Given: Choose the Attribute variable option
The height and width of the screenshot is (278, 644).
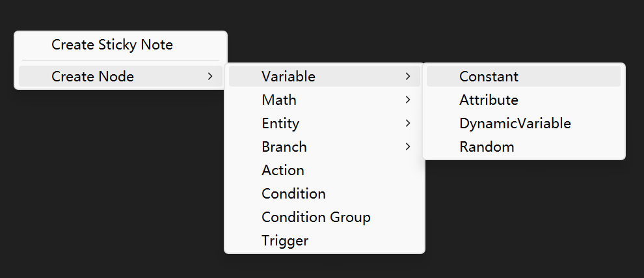Looking at the screenshot, I should 489,100.
